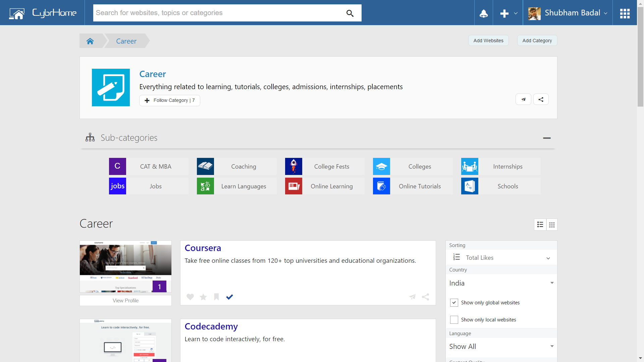The width and height of the screenshot is (644, 362).
Task: Click the Career heading link
Action: pos(153,74)
